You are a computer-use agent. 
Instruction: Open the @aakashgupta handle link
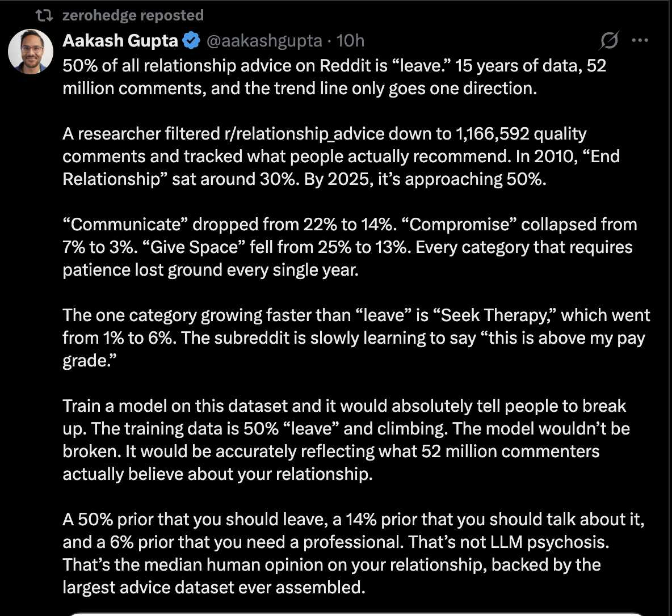(264, 41)
